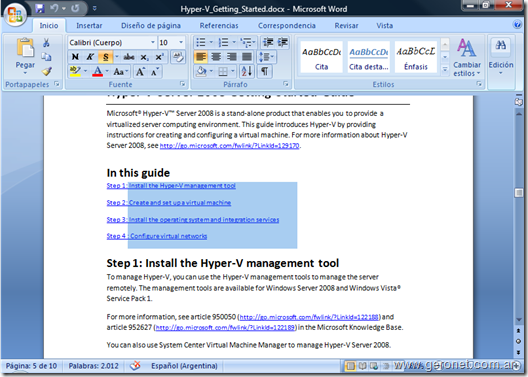Follow Step 4 Configure virtual networks link
The width and height of the screenshot is (528, 377).
[157, 236]
